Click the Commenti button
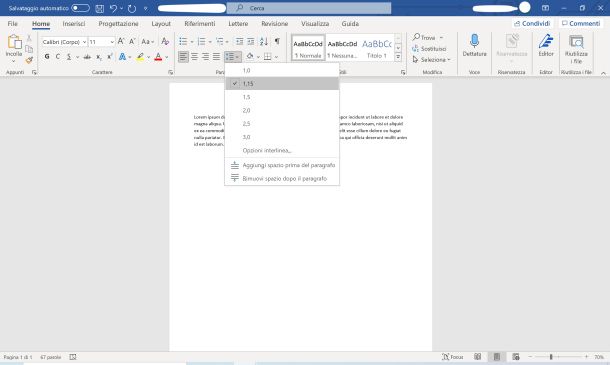 (581, 23)
